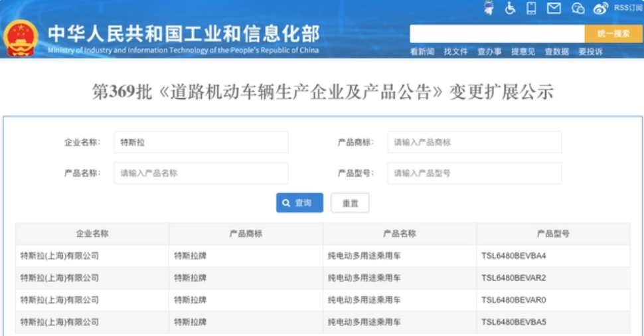The width and height of the screenshot is (644, 336).
Task: Click the 重置 reset button
Action: coord(350,203)
